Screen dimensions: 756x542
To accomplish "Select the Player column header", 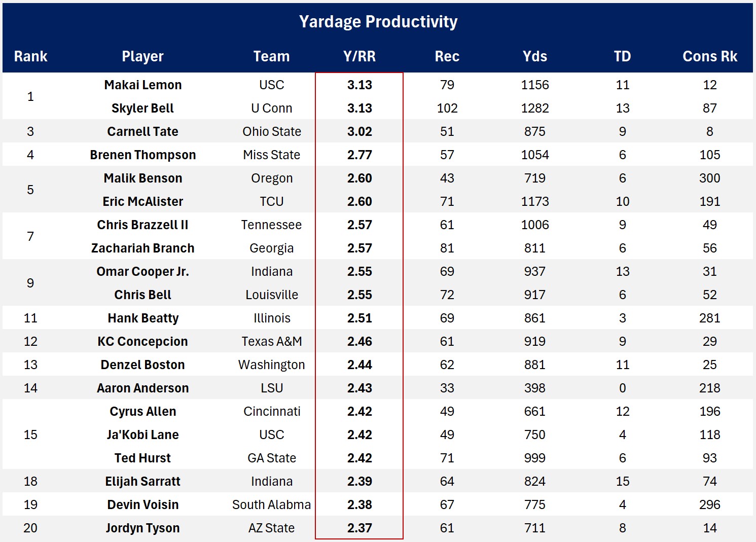I will (142, 56).
